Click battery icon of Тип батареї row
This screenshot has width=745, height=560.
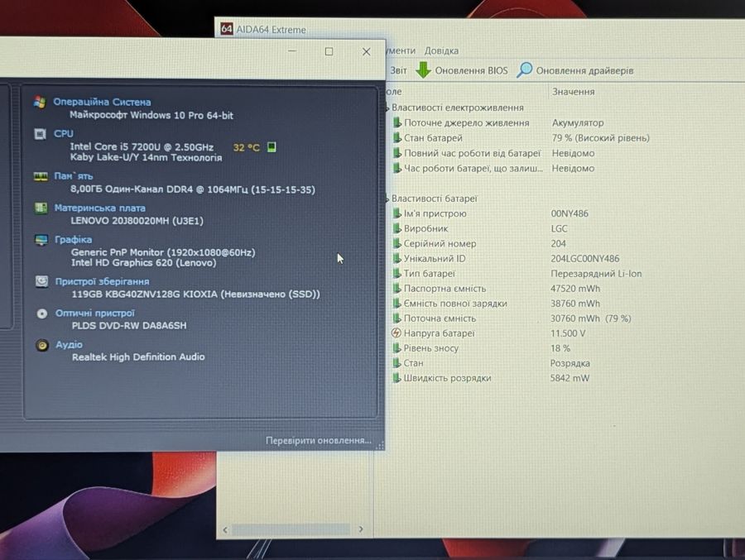[x=397, y=274]
